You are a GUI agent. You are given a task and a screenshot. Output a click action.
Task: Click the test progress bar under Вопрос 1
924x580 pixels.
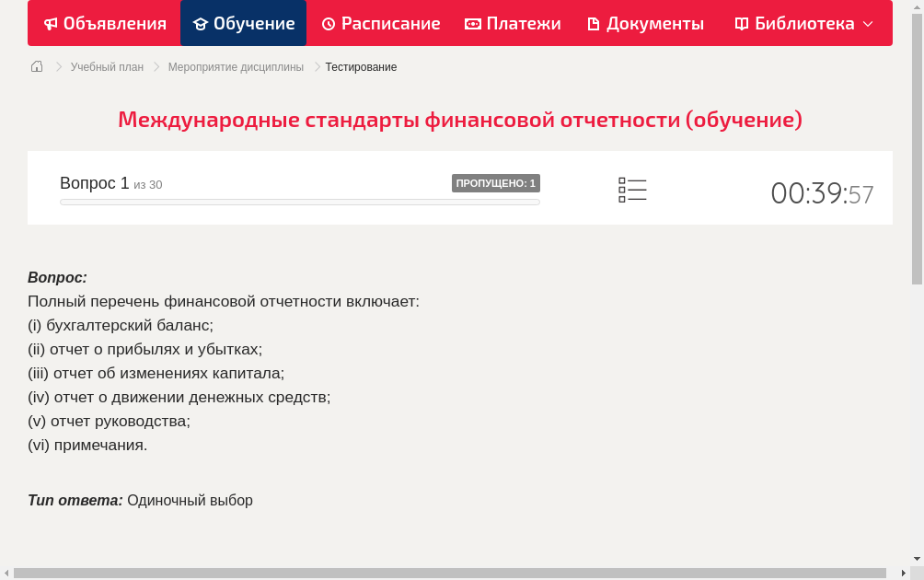coord(299,202)
